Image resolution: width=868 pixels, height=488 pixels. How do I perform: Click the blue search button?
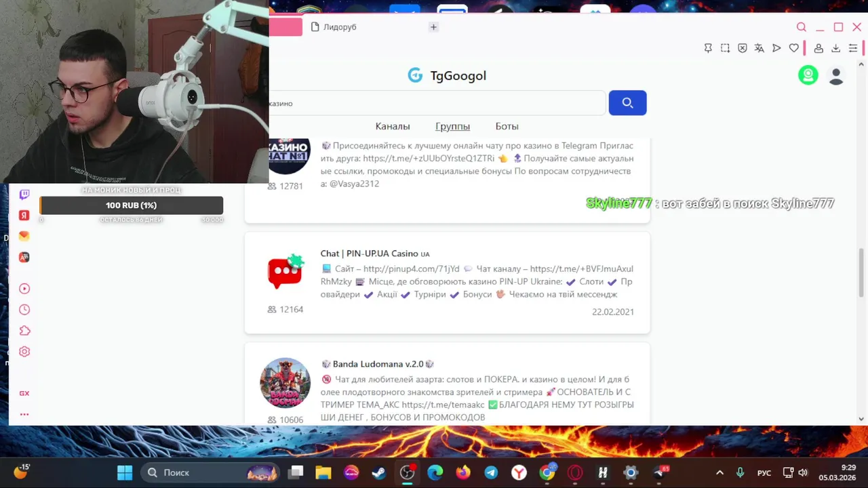(x=627, y=103)
